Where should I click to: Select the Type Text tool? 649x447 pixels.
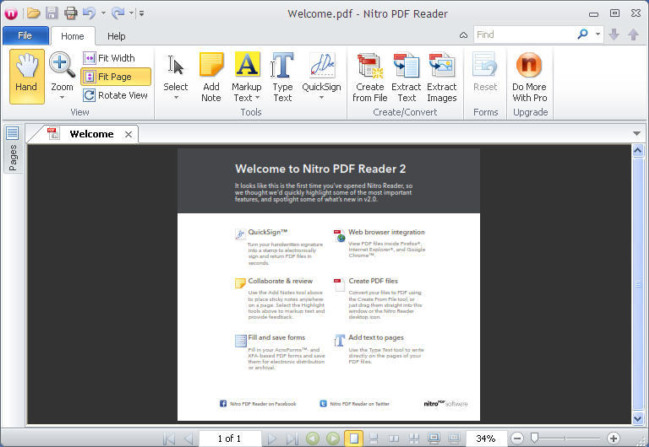point(283,77)
